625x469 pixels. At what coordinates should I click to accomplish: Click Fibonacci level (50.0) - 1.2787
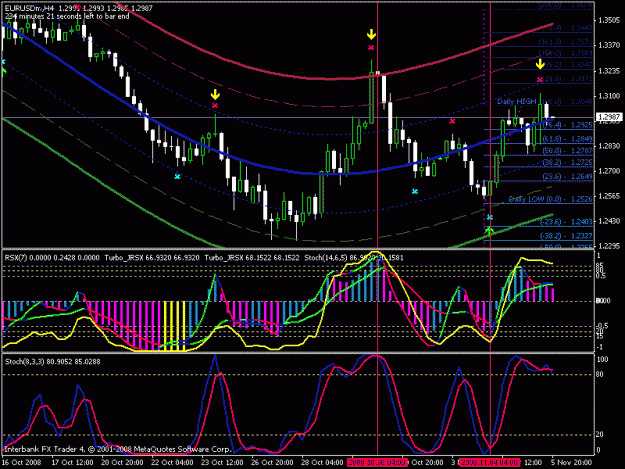point(568,151)
